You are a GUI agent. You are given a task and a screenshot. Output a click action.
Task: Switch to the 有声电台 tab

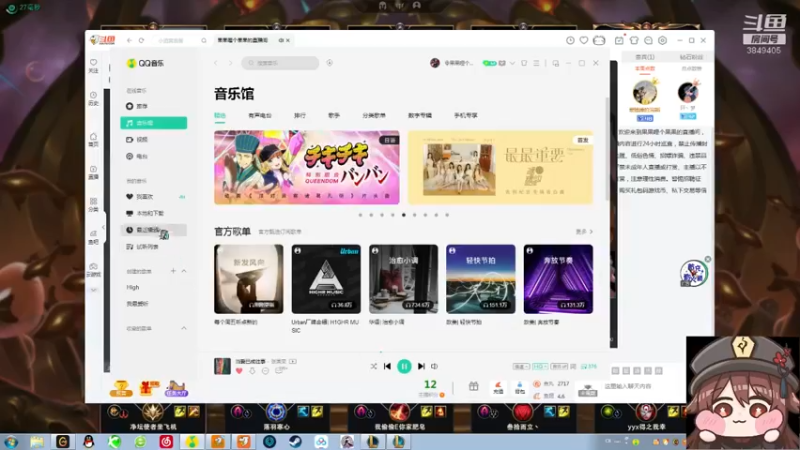click(x=260, y=116)
